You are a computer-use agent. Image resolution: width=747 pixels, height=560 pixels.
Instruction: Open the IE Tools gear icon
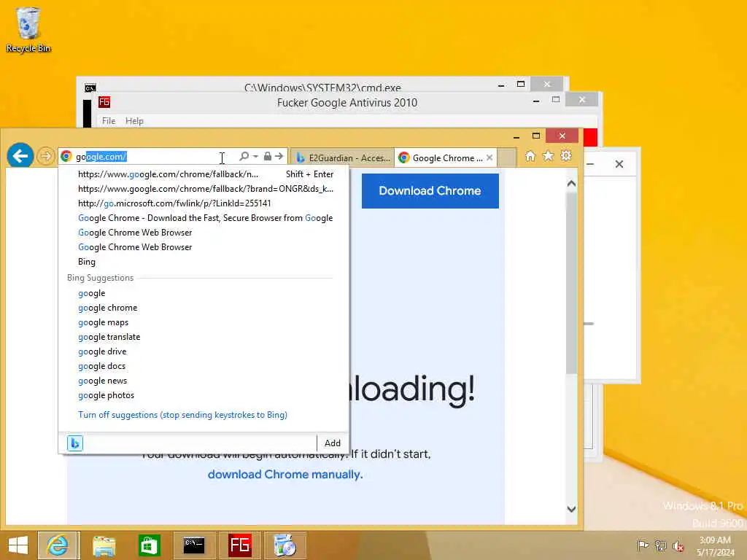566,156
